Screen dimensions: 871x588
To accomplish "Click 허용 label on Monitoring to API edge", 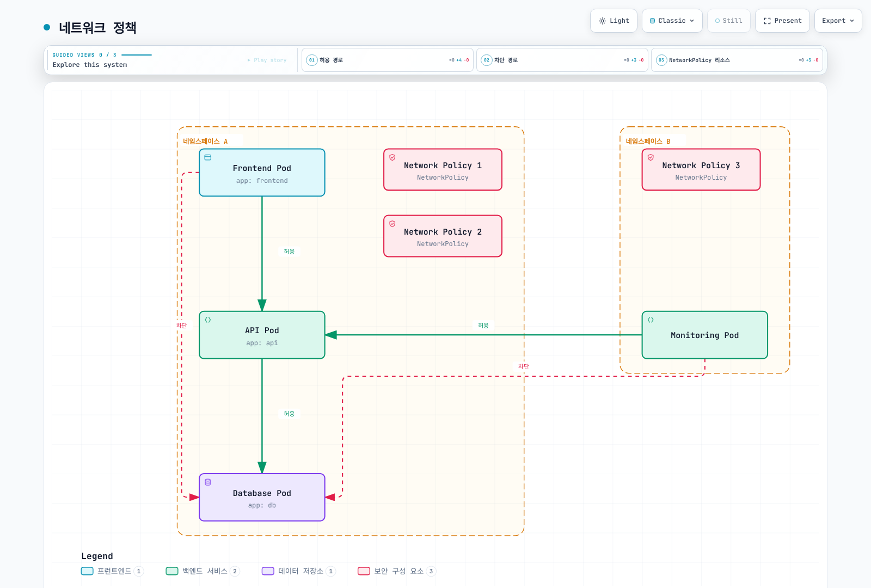I will pyautogui.click(x=483, y=326).
